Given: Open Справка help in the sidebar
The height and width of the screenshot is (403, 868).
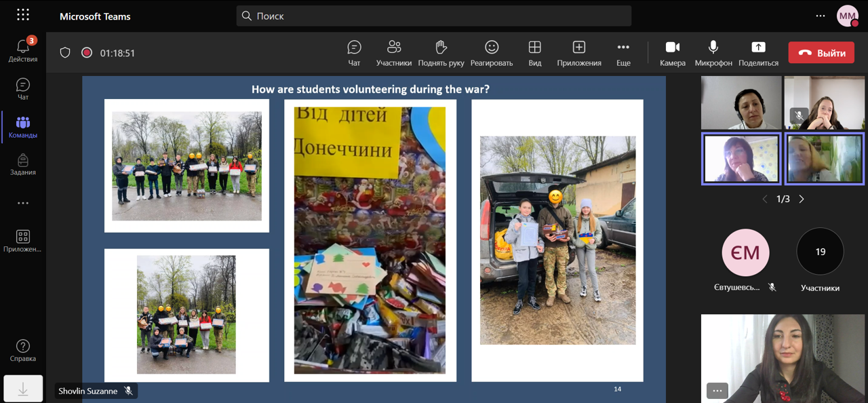Looking at the screenshot, I should [23, 350].
